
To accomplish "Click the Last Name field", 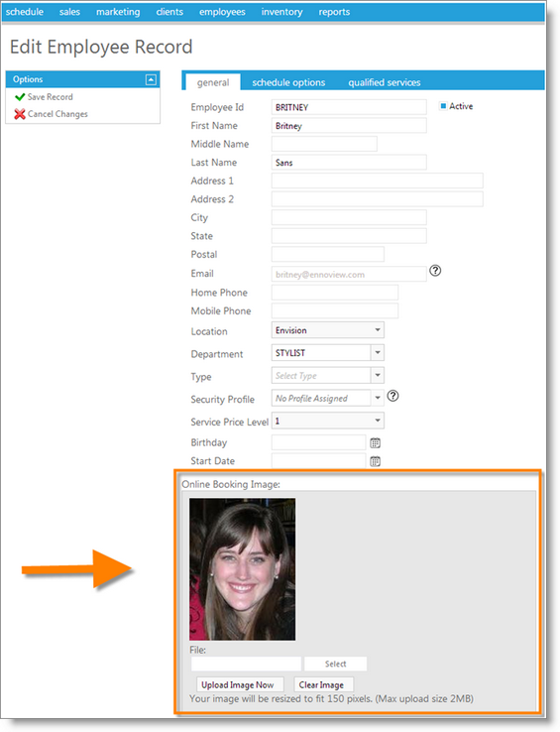I will tap(349, 162).
